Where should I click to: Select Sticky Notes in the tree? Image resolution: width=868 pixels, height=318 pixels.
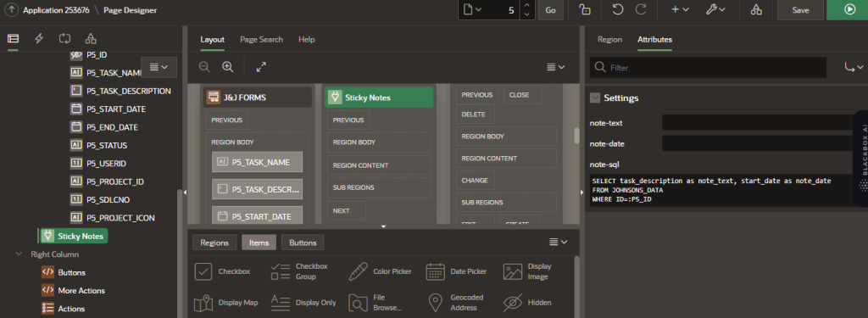point(75,236)
